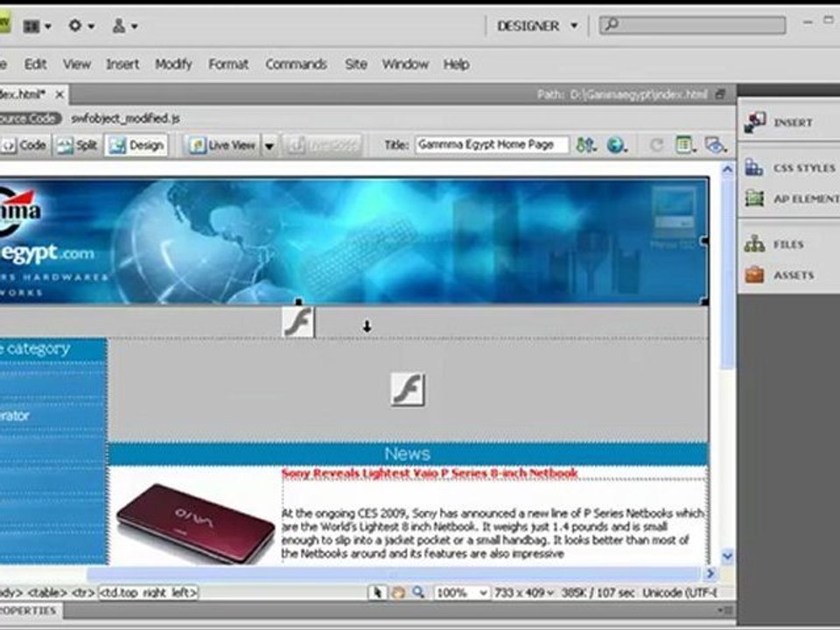Open the Properties panel options menu
Viewport: 840px width, 630px height.
click(x=726, y=610)
